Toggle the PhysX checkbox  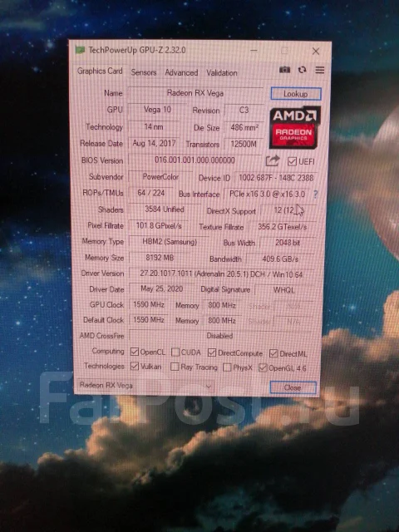coord(227,367)
